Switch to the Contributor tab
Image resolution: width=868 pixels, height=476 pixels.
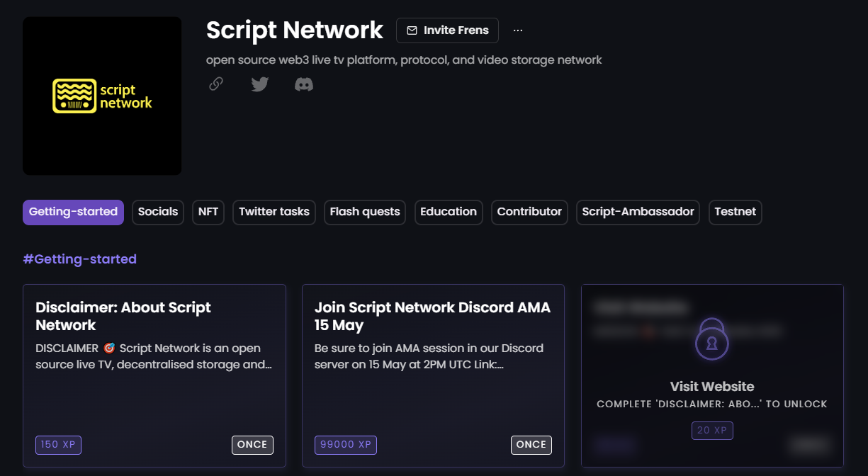pyautogui.click(x=529, y=212)
